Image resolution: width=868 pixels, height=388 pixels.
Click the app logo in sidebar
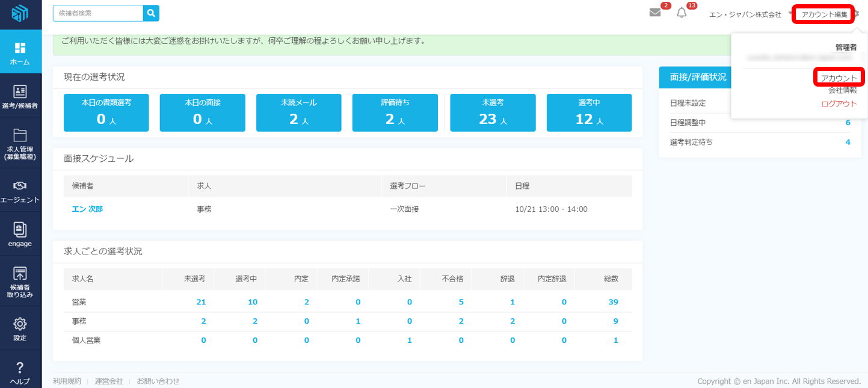tap(20, 13)
